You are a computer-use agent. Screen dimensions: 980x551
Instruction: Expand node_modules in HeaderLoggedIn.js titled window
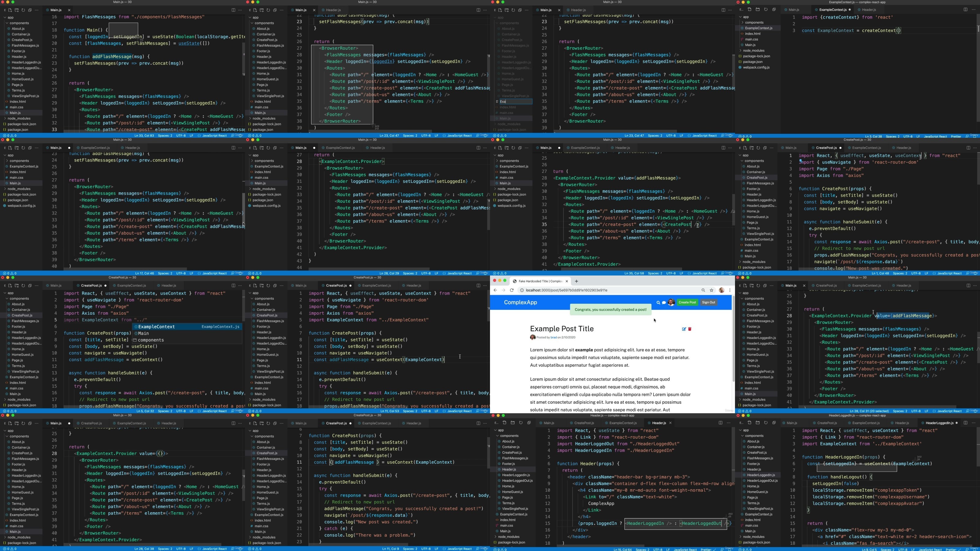[x=752, y=537]
